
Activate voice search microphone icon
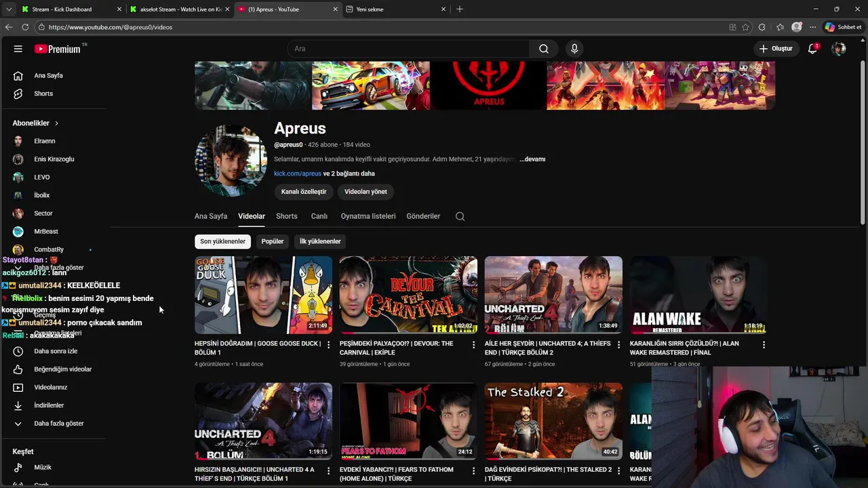(x=574, y=49)
